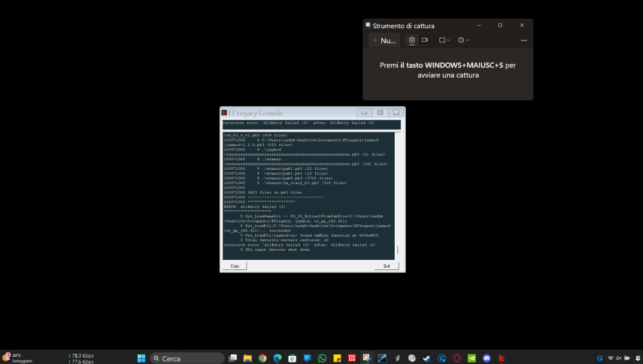The height and width of the screenshot is (364, 643).
Task: Open Task View from the taskbar
Action: [x=233, y=358]
